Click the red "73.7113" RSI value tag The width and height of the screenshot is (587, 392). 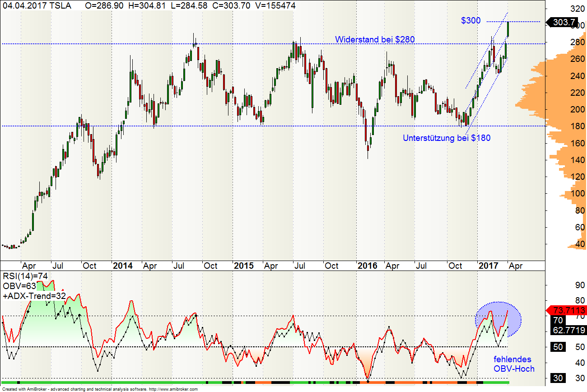(566, 310)
